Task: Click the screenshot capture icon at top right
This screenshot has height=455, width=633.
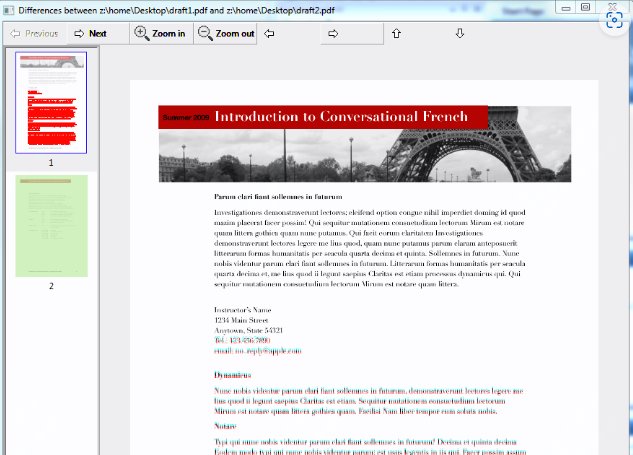Action: coord(613,20)
